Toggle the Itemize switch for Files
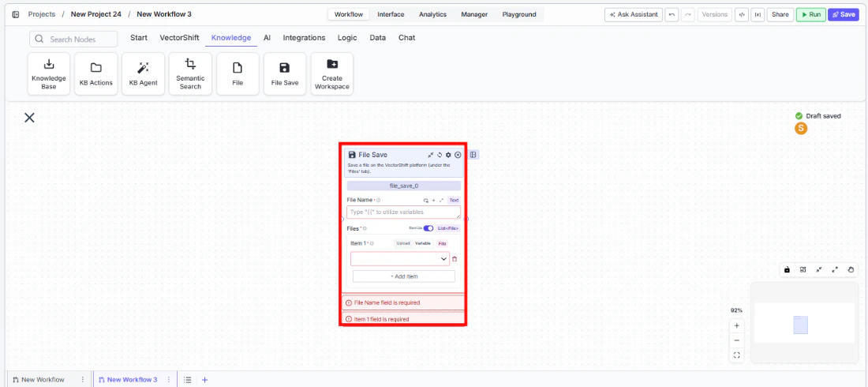 click(x=428, y=228)
